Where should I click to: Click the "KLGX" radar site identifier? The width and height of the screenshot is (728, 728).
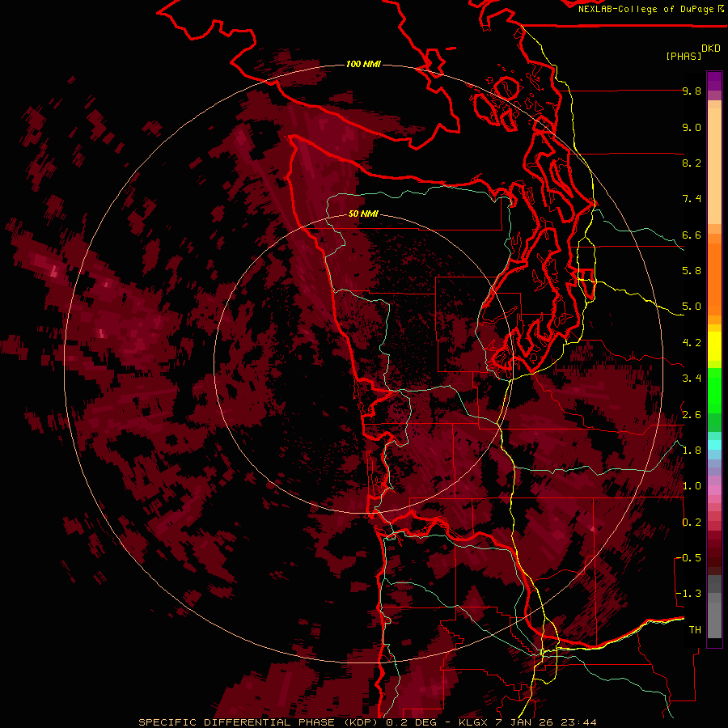pos(472,722)
